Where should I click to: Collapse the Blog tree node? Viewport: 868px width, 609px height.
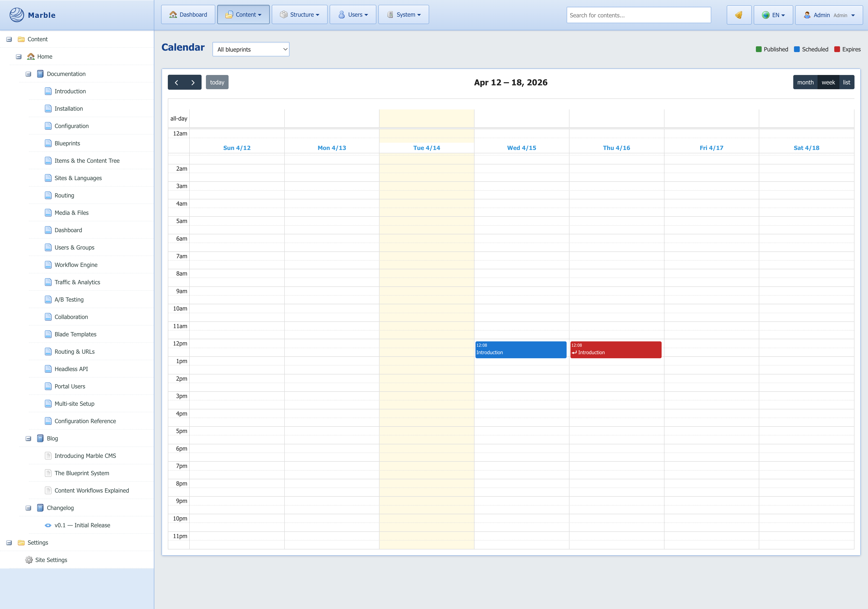[28, 439]
